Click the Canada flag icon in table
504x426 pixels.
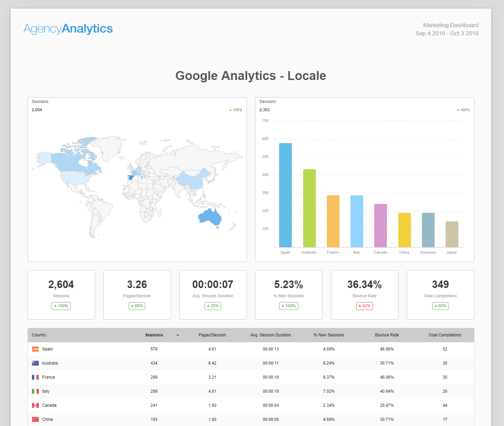point(35,405)
